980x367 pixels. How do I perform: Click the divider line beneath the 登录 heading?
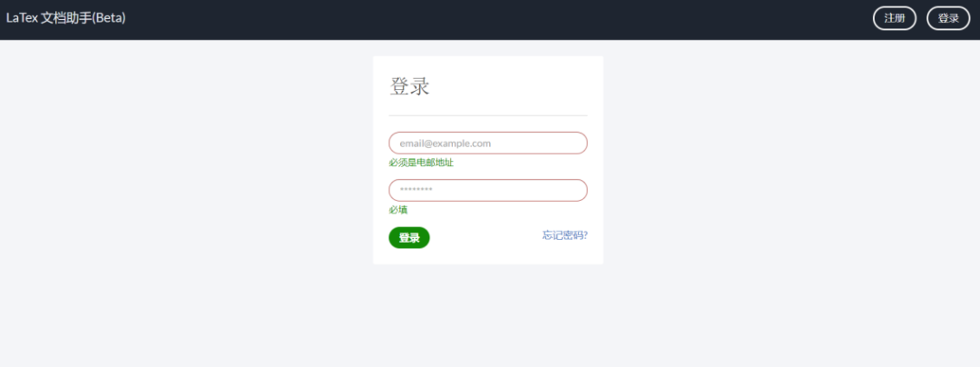[488, 115]
